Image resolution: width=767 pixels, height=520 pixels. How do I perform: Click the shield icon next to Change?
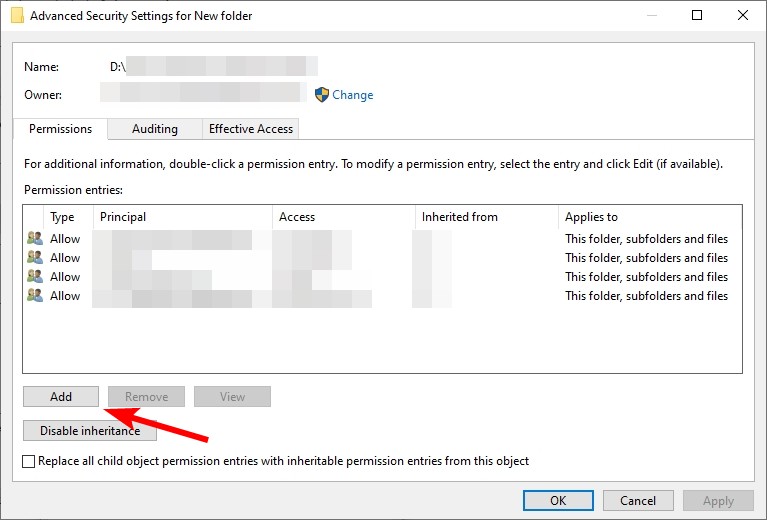(x=322, y=95)
